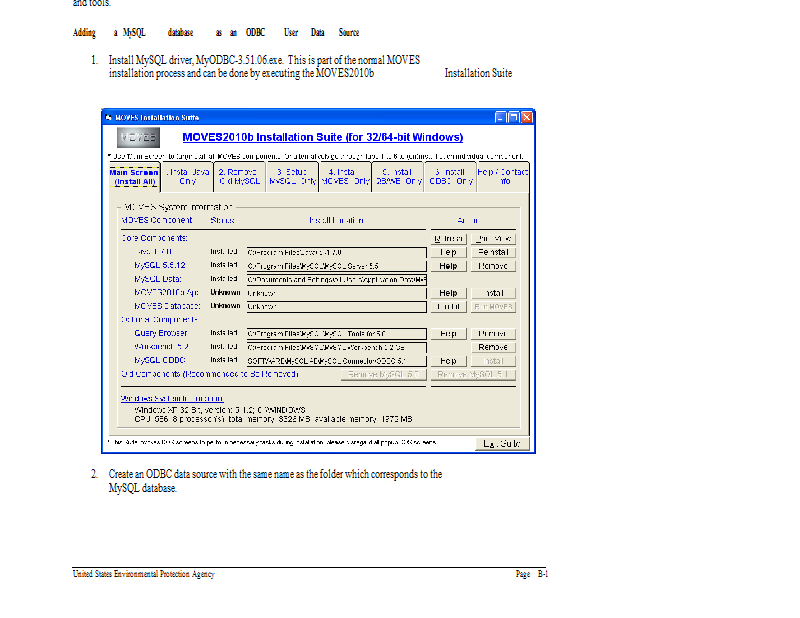Minimize the MOVES Installation Suite window
Screen dimensions: 800x618
click(499, 117)
